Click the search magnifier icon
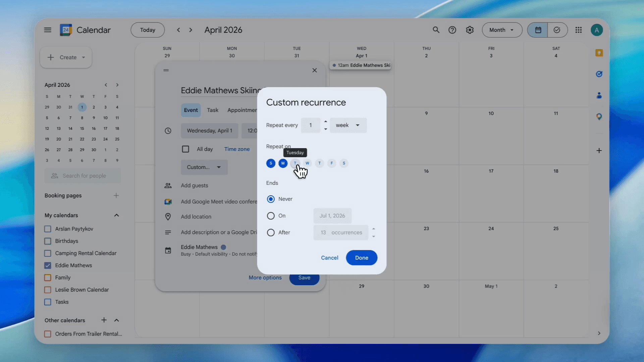The height and width of the screenshot is (362, 644). (436, 30)
